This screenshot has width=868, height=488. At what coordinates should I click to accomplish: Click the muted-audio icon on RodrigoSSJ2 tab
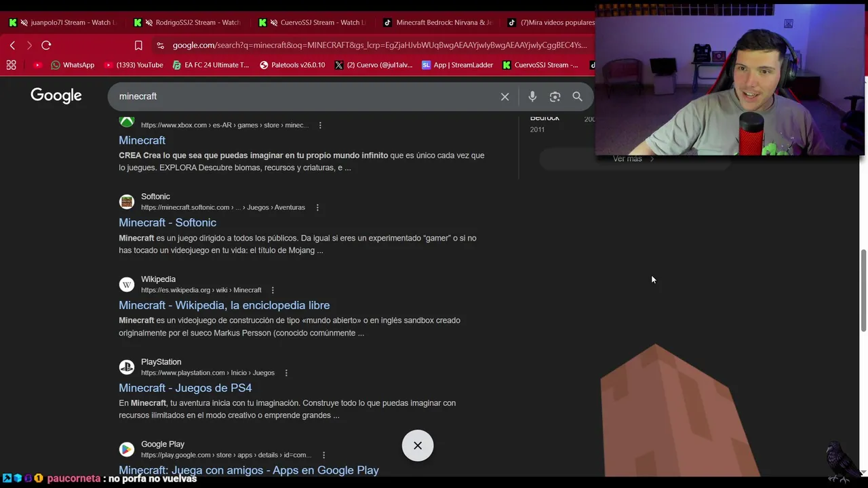point(149,22)
